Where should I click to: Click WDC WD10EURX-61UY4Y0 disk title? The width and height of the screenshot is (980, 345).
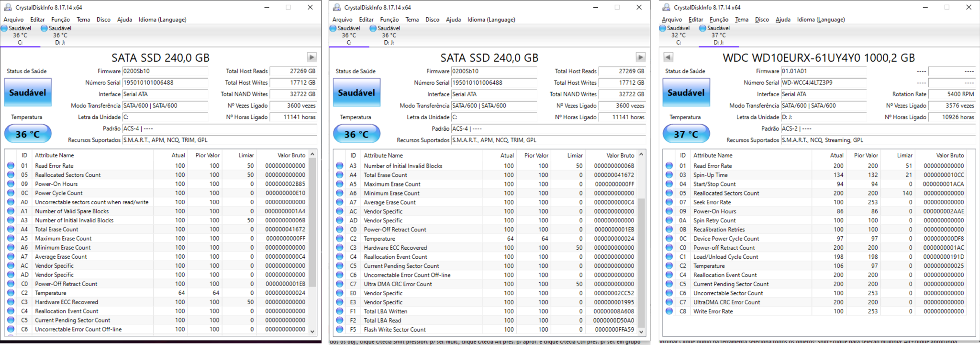click(x=819, y=58)
